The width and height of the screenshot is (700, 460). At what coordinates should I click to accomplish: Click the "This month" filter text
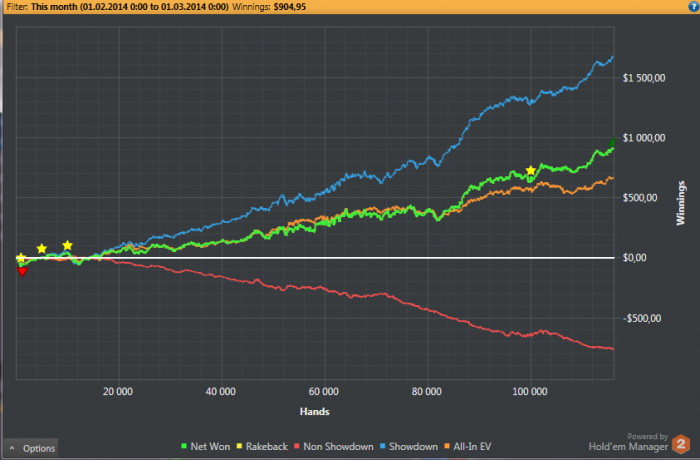[x=54, y=7]
